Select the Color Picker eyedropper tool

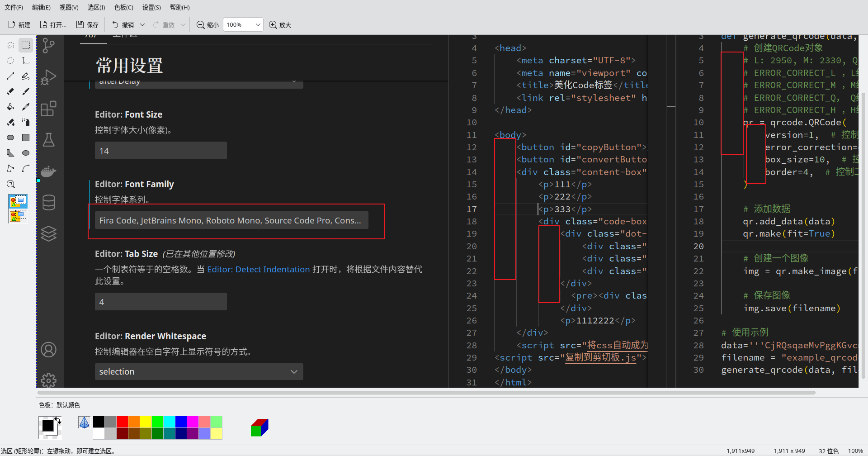26,107
